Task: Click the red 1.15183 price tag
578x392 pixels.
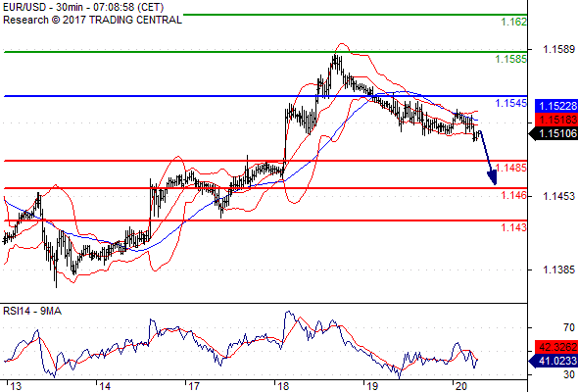Action: (x=556, y=120)
